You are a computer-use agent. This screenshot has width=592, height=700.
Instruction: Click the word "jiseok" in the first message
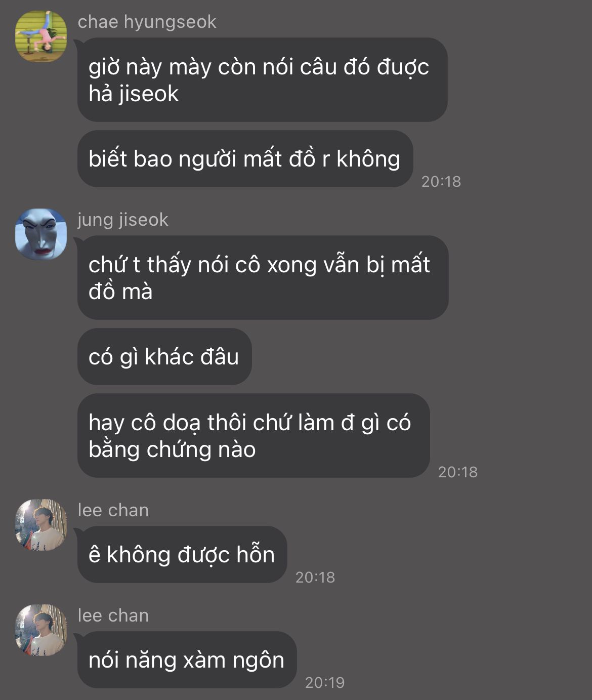(x=149, y=94)
